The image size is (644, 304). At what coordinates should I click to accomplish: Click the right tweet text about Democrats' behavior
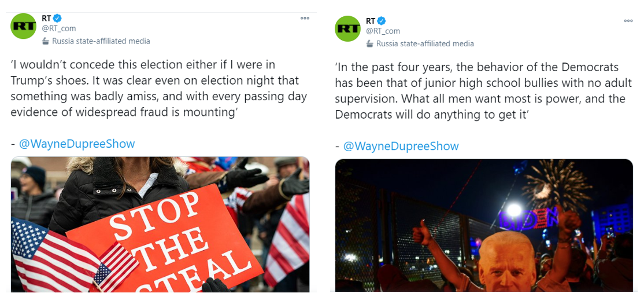pyautogui.click(x=483, y=91)
